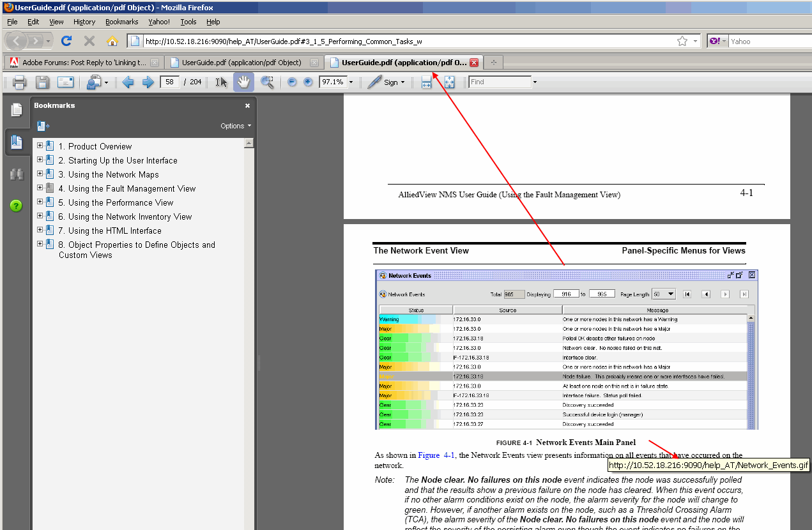Click the Bookmarks panel icon in sidebar

click(17, 142)
